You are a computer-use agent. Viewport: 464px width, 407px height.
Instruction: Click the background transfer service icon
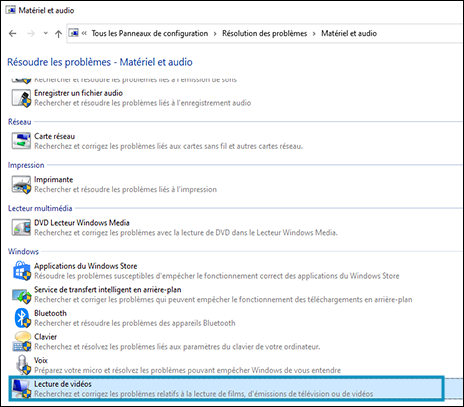point(22,295)
